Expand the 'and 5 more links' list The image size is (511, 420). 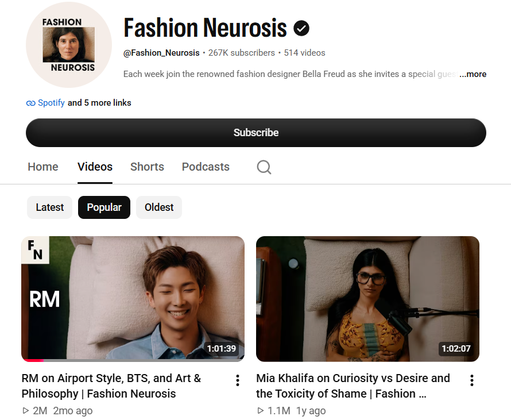coord(99,103)
